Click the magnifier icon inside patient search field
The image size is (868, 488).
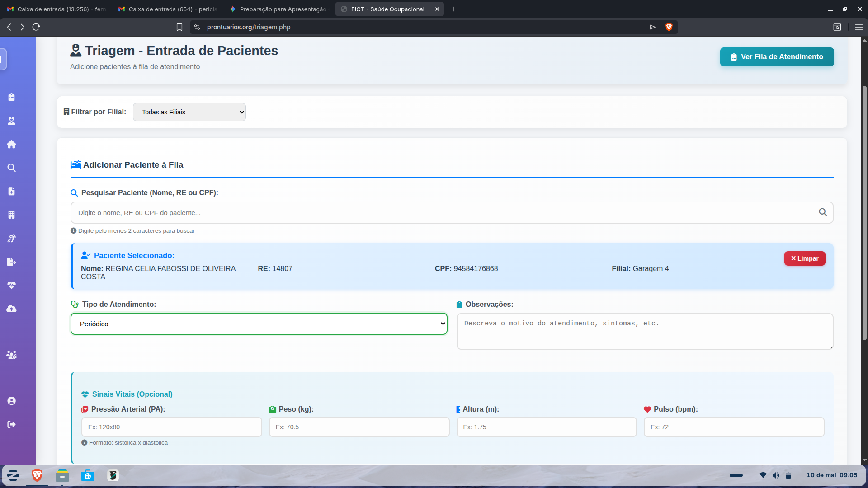[823, 212]
